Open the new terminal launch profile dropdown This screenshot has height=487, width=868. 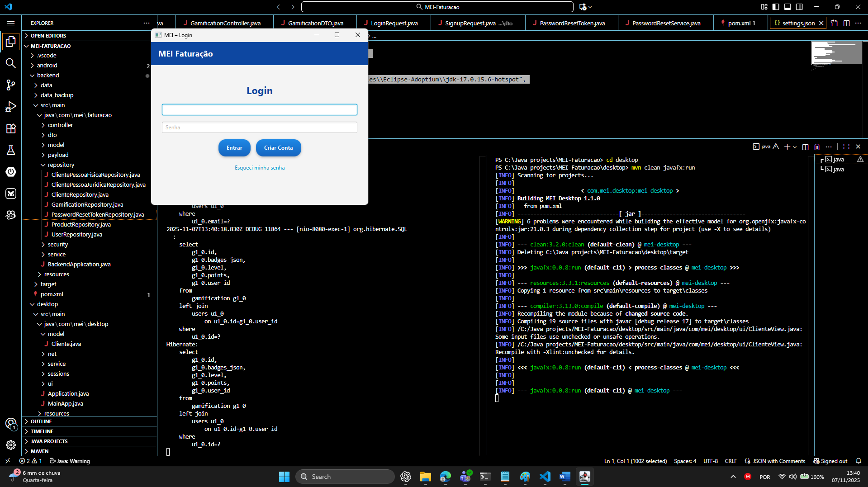(x=795, y=147)
